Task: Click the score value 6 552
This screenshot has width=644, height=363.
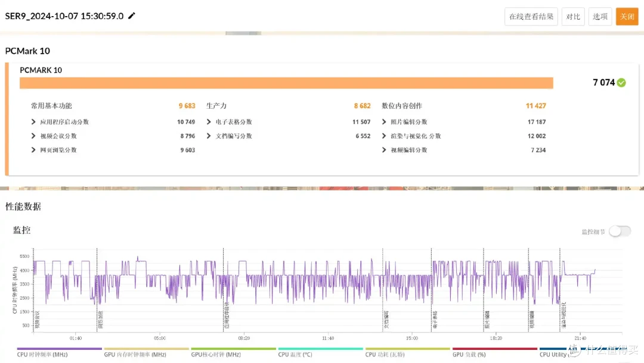Action: pos(363,136)
